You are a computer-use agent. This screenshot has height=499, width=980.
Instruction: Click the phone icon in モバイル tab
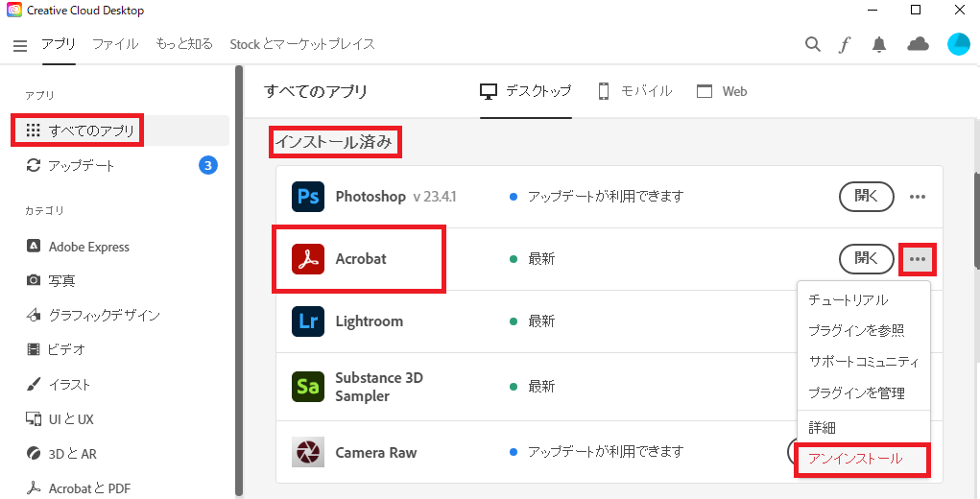coord(603,91)
